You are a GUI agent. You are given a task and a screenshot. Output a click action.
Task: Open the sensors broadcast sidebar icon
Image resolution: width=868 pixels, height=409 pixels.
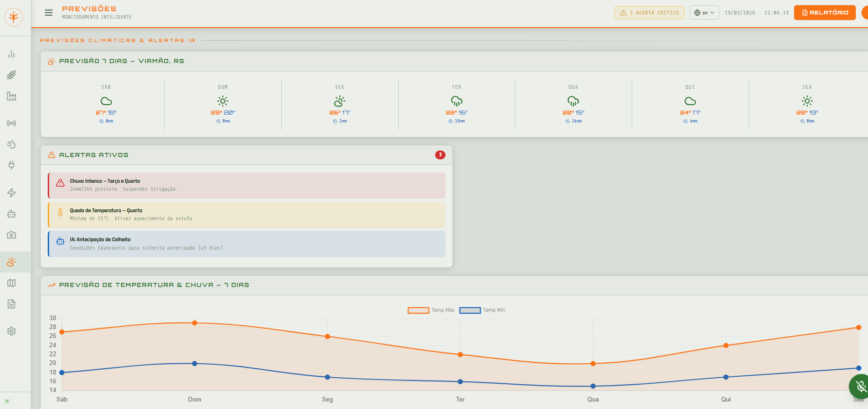(12, 123)
